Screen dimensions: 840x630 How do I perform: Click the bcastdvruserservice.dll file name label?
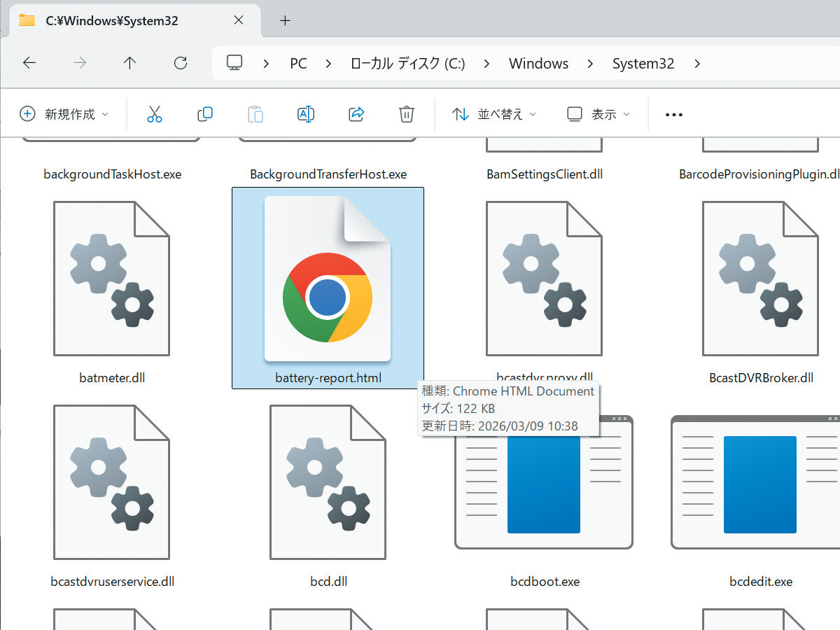[x=112, y=582]
